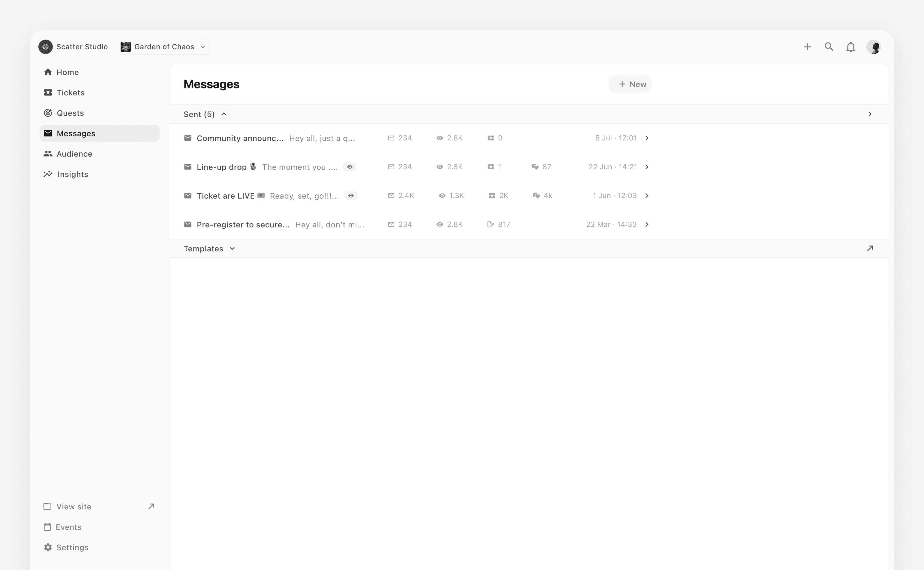Collapse the Sent (5) section

pos(223,114)
